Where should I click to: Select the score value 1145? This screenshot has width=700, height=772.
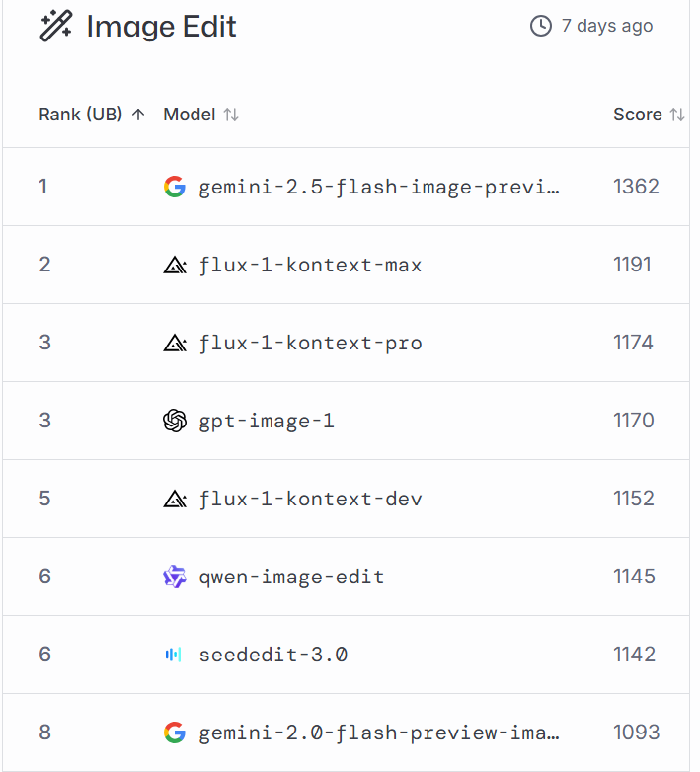pyautogui.click(x=634, y=577)
